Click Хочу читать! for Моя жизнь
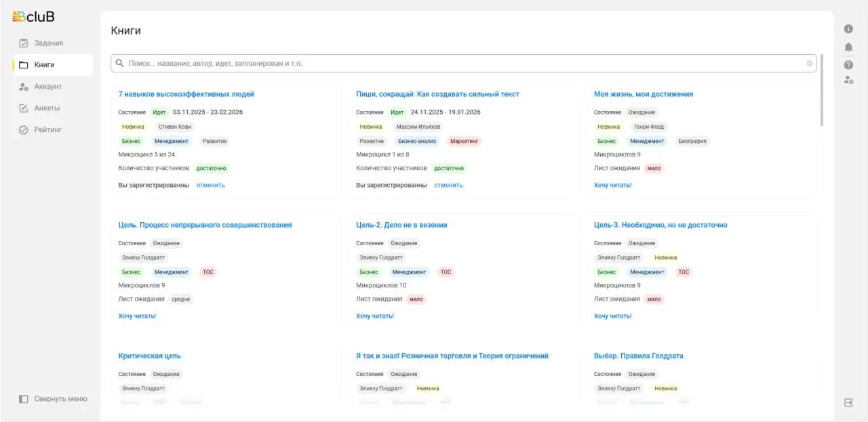Image resolution: width=868 pixels, height=422 pixels. pos(612,185)
